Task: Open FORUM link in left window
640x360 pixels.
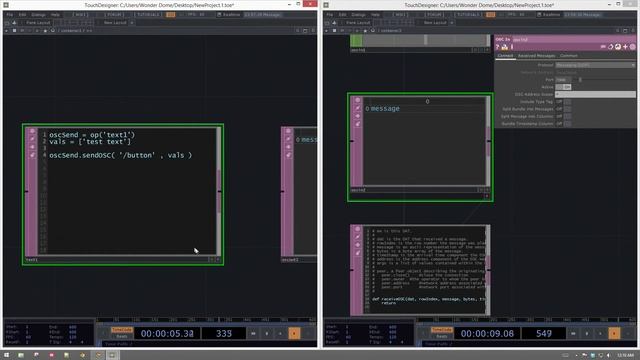Action: click(x=114, y=15)
